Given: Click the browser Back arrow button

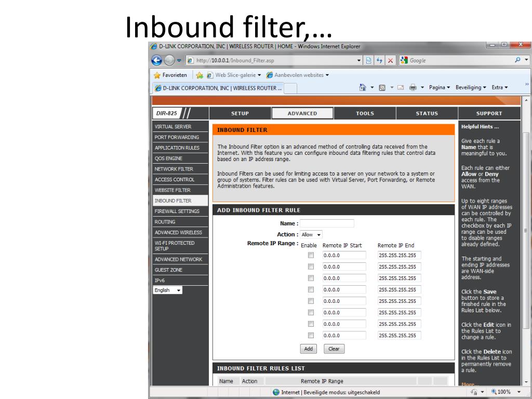Looking at the screenshot, I should [156, 60].
